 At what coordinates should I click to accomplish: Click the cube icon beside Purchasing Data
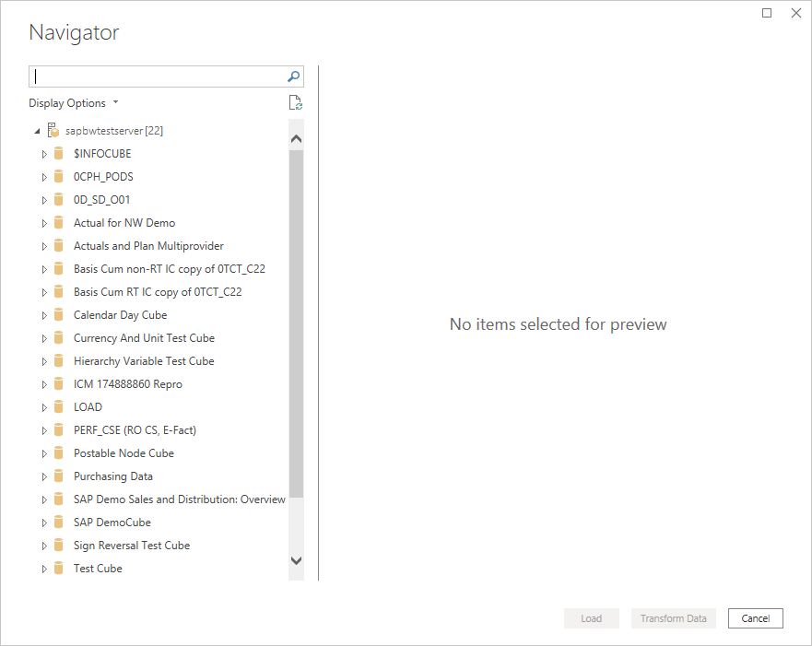tap(58, 476)
